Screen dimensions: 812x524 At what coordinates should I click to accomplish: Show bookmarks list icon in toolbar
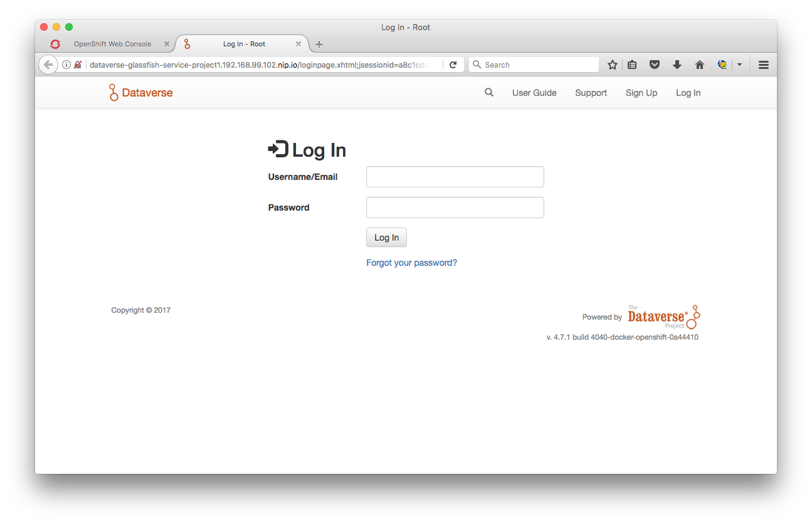coord(632,65)
